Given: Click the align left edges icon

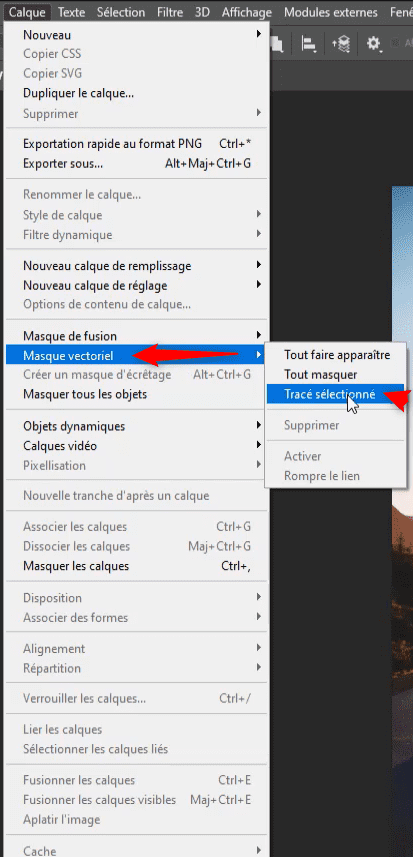Looking at the screenshot, I should click(309, 44).
